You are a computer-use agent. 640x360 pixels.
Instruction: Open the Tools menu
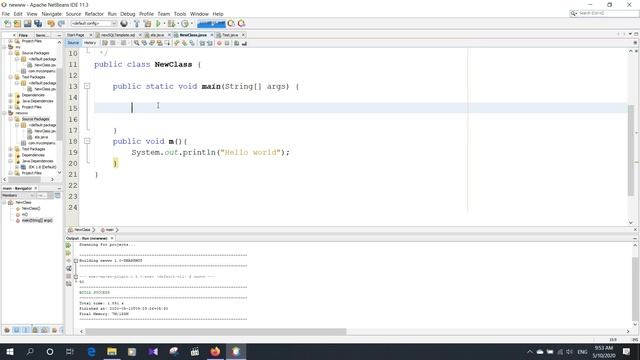coord(180,14)
